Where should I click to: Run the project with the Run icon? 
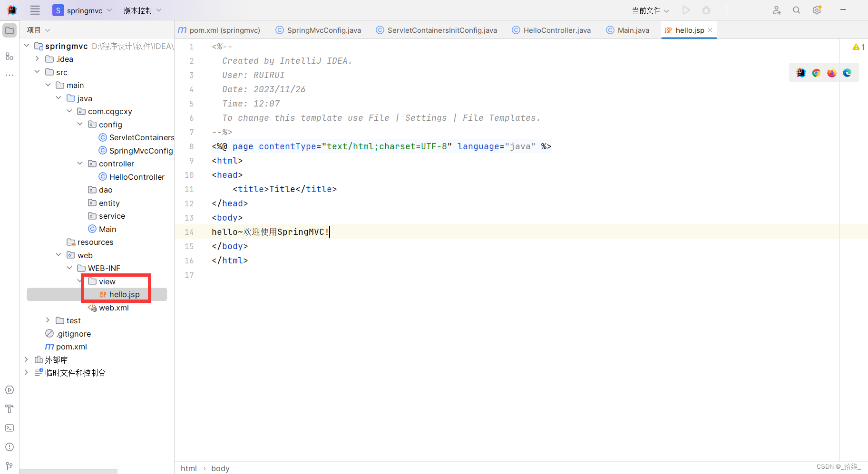point(686,10)
